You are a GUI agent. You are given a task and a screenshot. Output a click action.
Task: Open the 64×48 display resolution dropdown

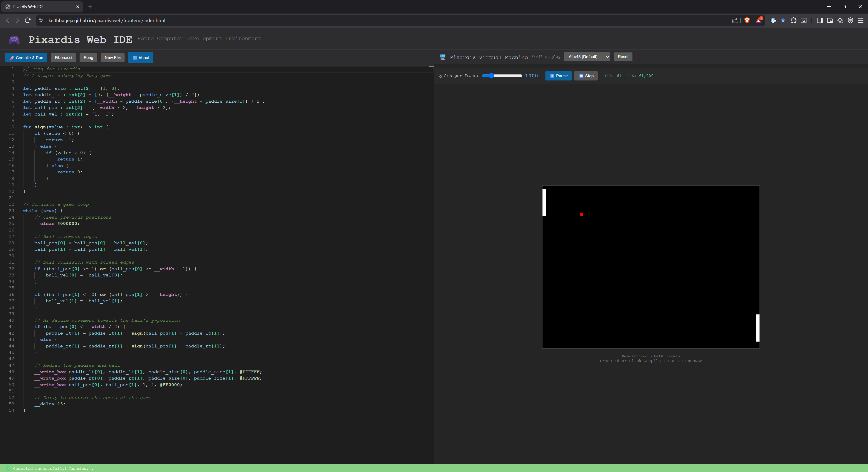point(587,57)
